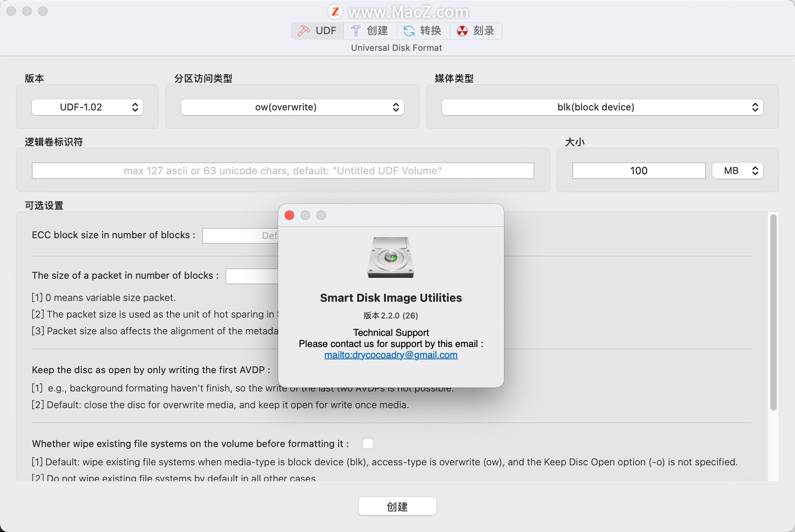Click the red burn icon beside 刻录

462,31
